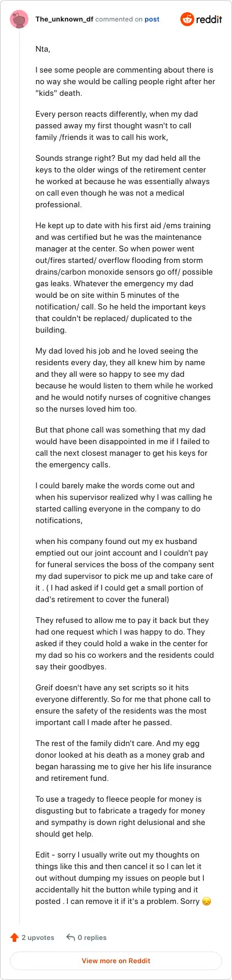Follow the blue "post" link

[152, 19]
